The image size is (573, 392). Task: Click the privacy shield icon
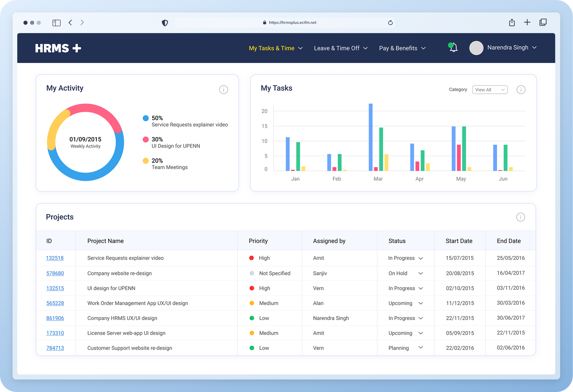pos(165,23)
